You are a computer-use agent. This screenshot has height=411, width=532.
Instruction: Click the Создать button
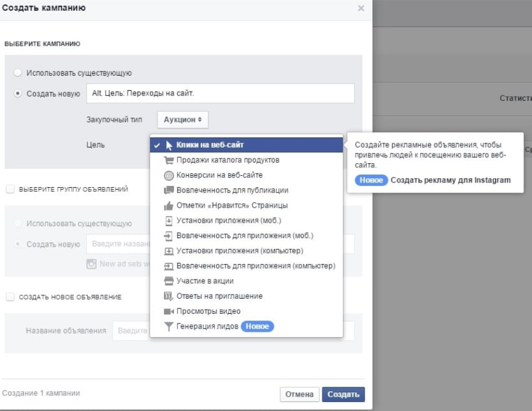pyautogui.click(x=343, y=394)
